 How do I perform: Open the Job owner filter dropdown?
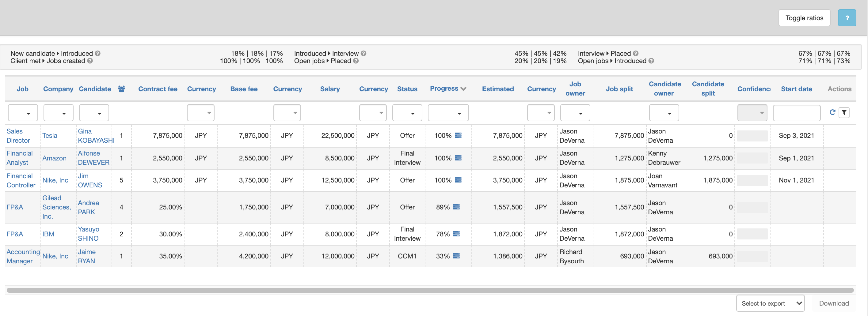[x=575, y=113]
